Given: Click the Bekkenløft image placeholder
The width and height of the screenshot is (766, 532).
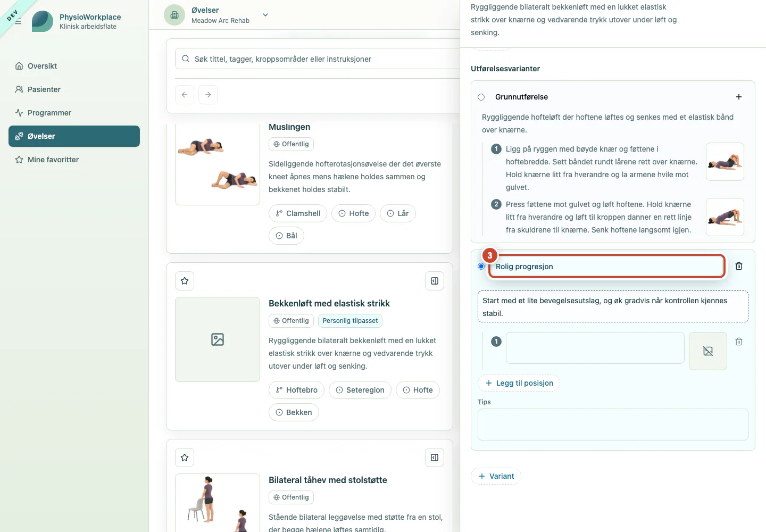Looking at the screenshot, I should (218, 339).
